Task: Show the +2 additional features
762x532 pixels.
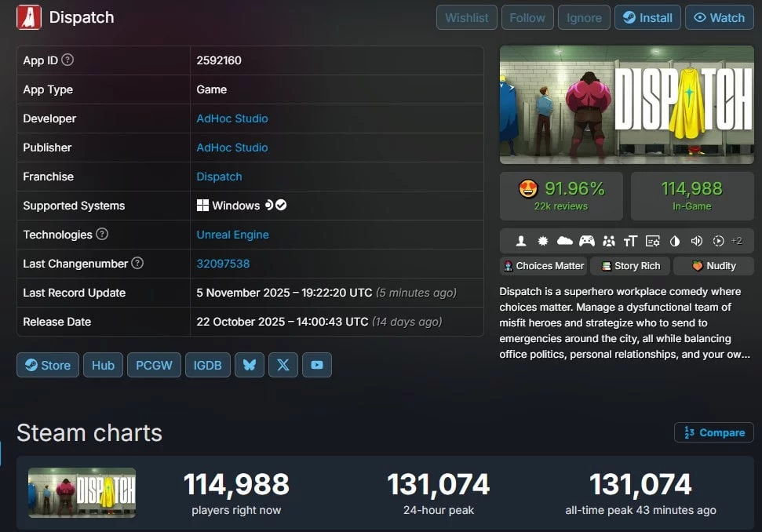Action: pyautogui.click(x=737, y=241)
